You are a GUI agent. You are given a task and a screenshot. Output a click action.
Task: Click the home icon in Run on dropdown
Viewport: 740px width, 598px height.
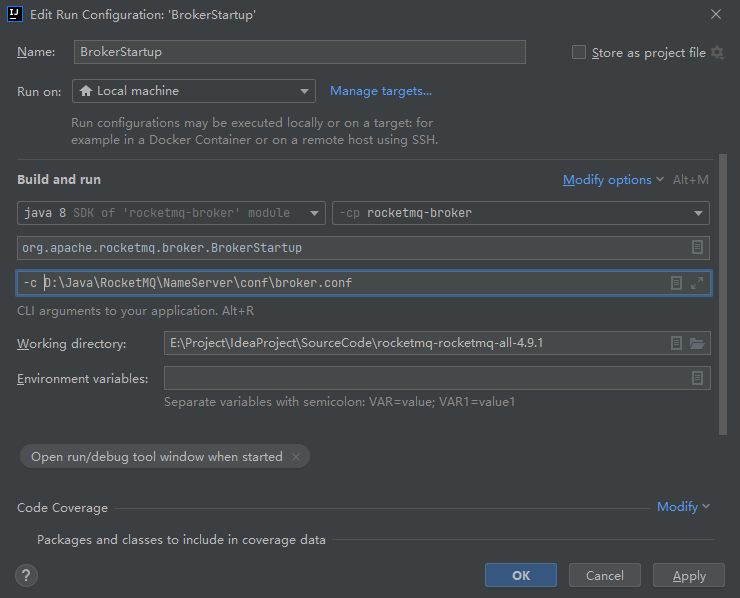[x=85, y=91]
